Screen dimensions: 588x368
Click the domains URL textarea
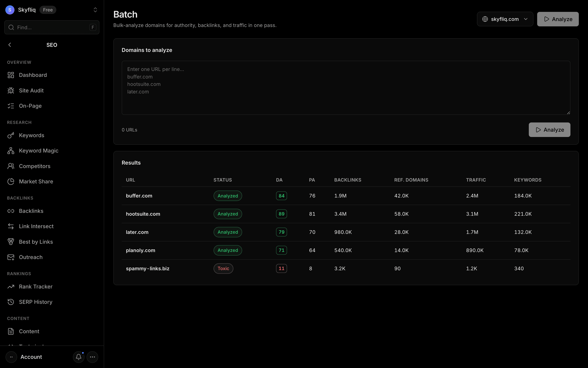click(x=346, y=88)
